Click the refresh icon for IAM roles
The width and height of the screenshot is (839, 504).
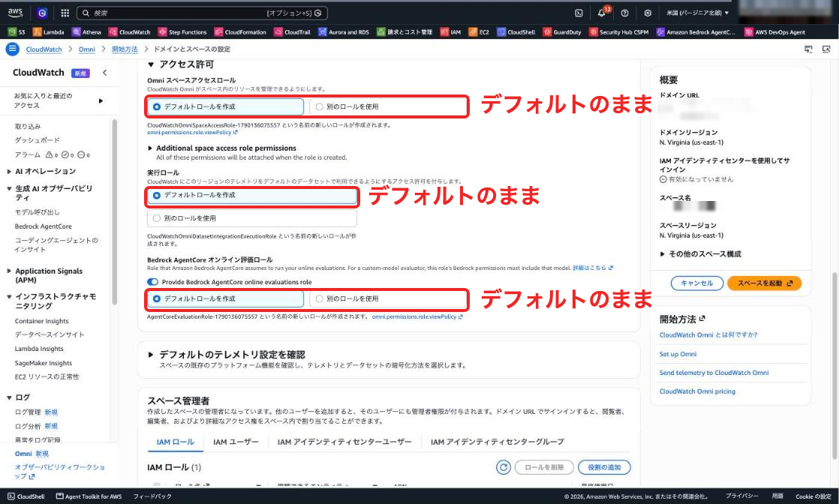click(x=503, y=467)
